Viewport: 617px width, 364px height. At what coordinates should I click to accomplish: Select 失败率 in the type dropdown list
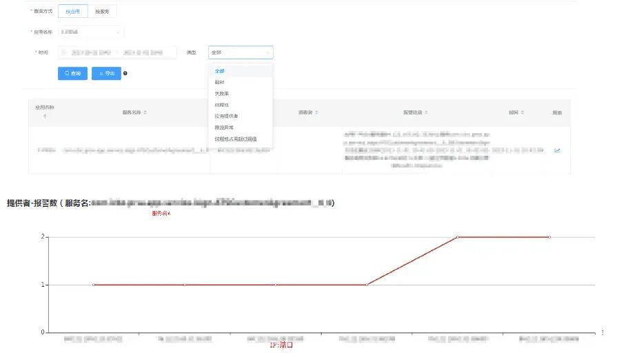241,94
